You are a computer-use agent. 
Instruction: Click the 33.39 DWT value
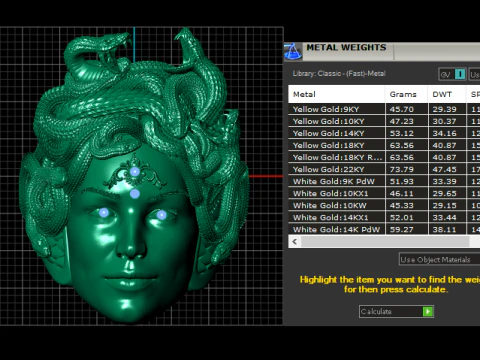click(444, 181)
